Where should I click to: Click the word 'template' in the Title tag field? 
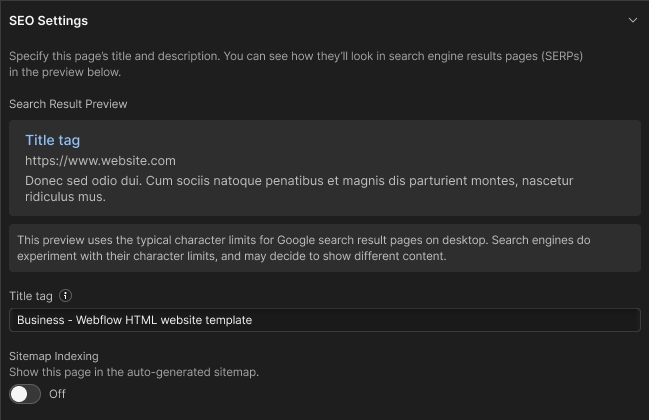coord(227,320)
